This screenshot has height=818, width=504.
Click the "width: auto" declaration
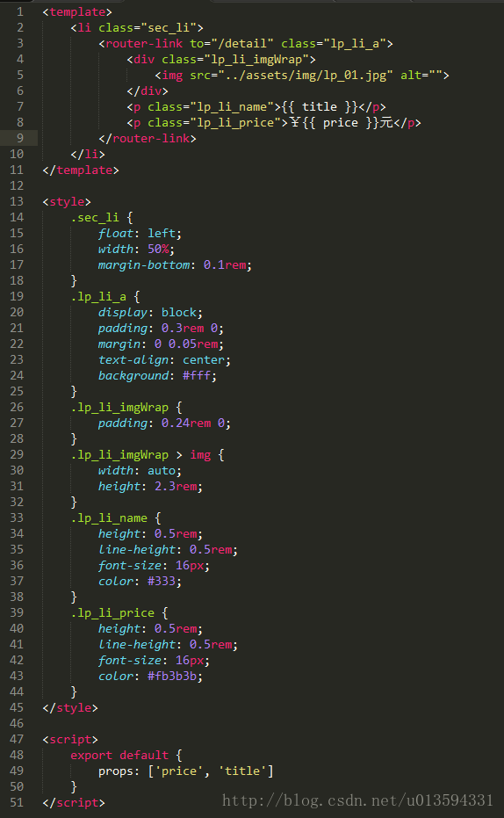(140, 471)
